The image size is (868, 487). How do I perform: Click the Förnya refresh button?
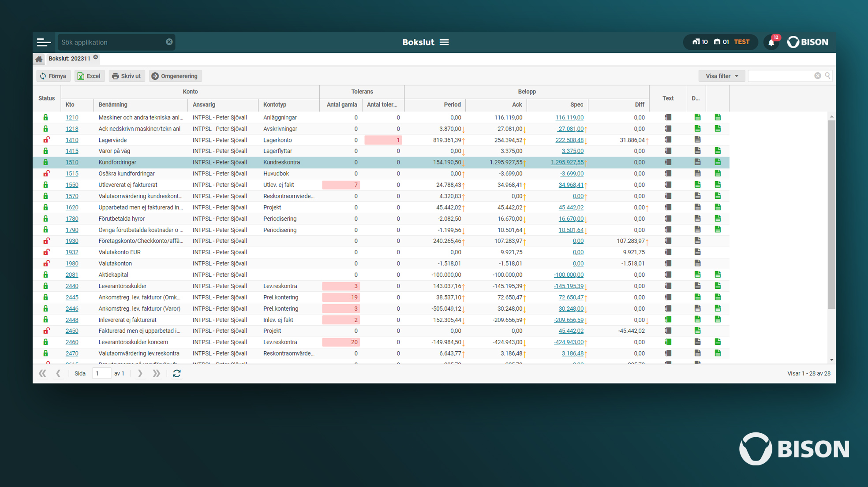(53, 76)
